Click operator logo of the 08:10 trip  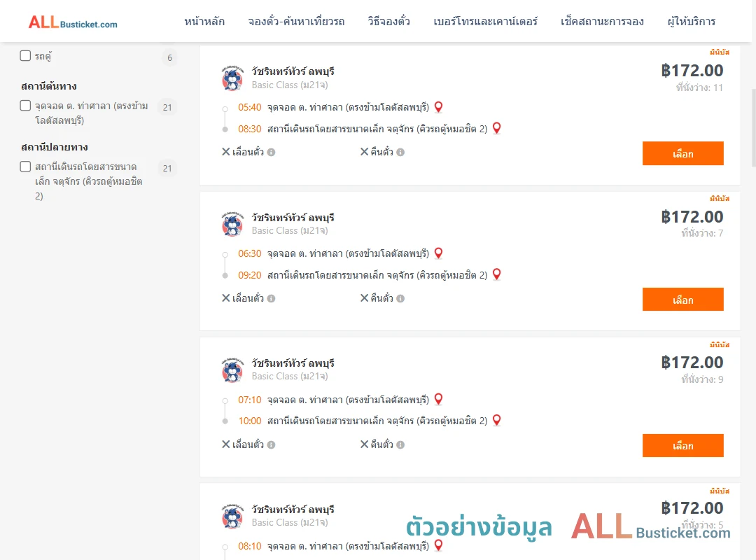tap(232, 516)
